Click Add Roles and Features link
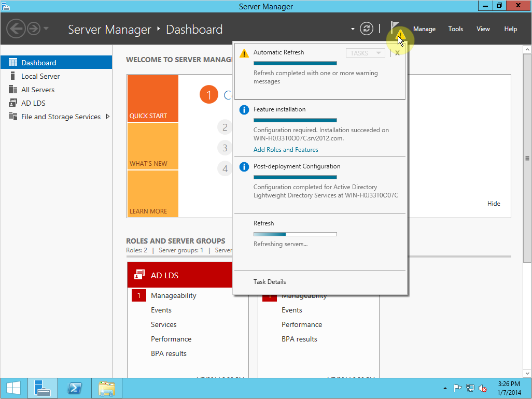 [x=286, y=150]
